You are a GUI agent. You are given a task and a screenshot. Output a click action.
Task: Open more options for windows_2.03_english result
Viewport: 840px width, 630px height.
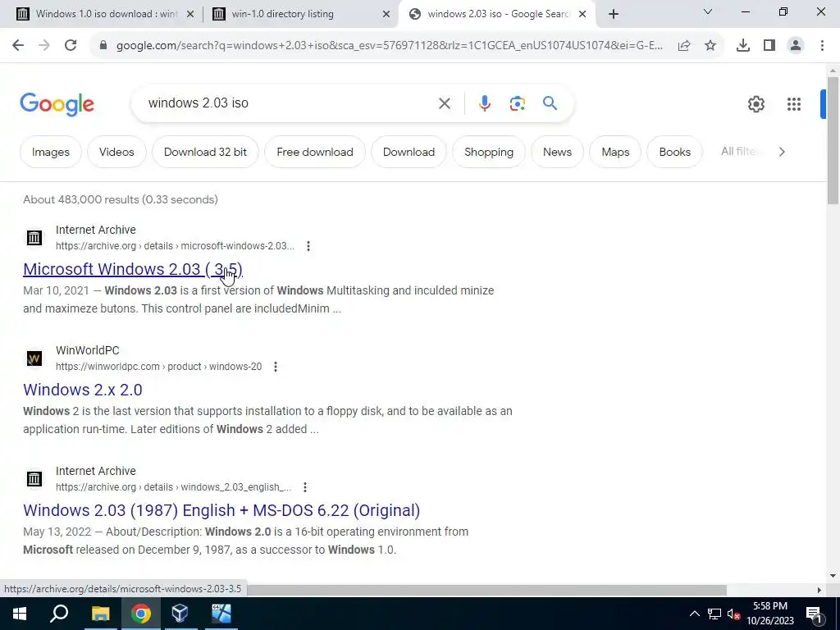tap(305, 487)
